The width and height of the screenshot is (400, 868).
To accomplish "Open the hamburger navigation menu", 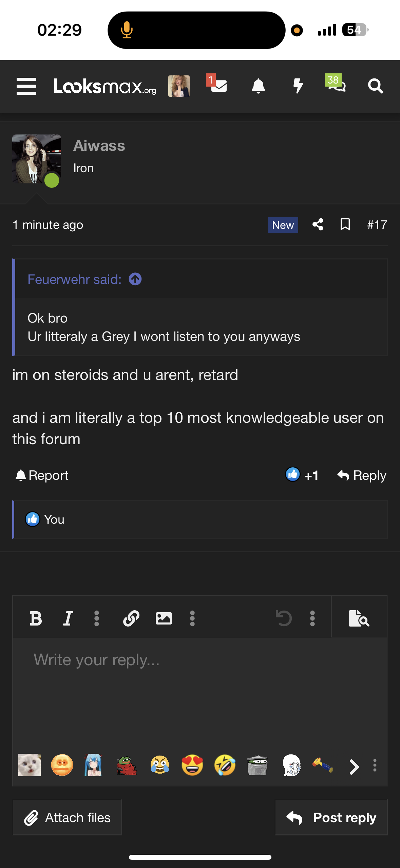I will pos(26,86).
